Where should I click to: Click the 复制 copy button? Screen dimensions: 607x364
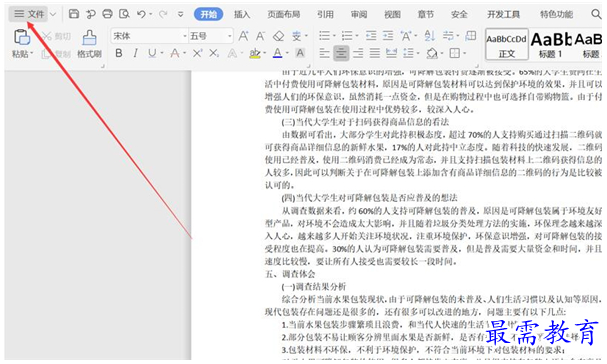click(57, 54)
